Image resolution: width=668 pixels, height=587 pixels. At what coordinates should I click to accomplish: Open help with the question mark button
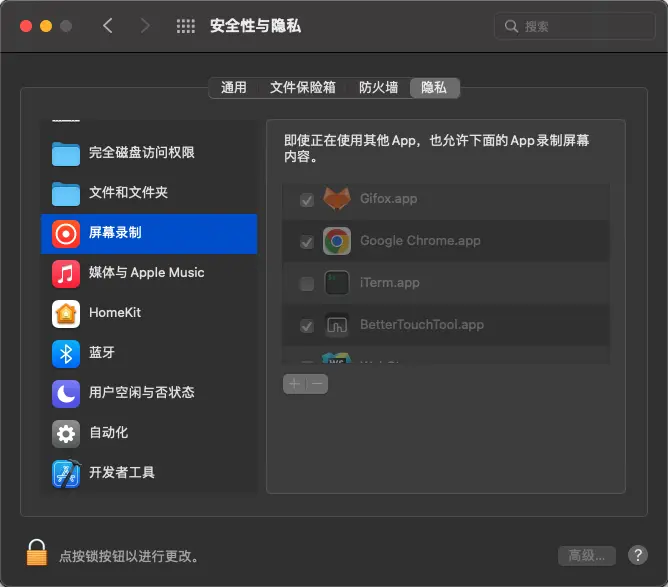tap(637, 555)
